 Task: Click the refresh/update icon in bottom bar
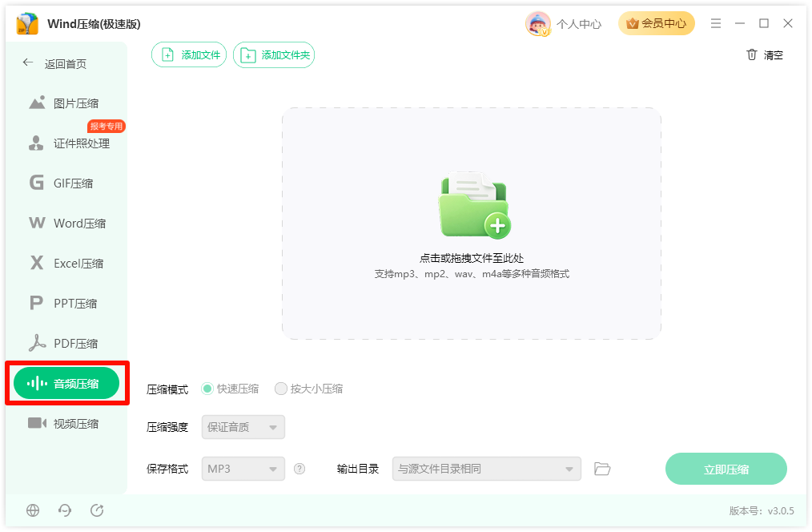pos(97,510)
